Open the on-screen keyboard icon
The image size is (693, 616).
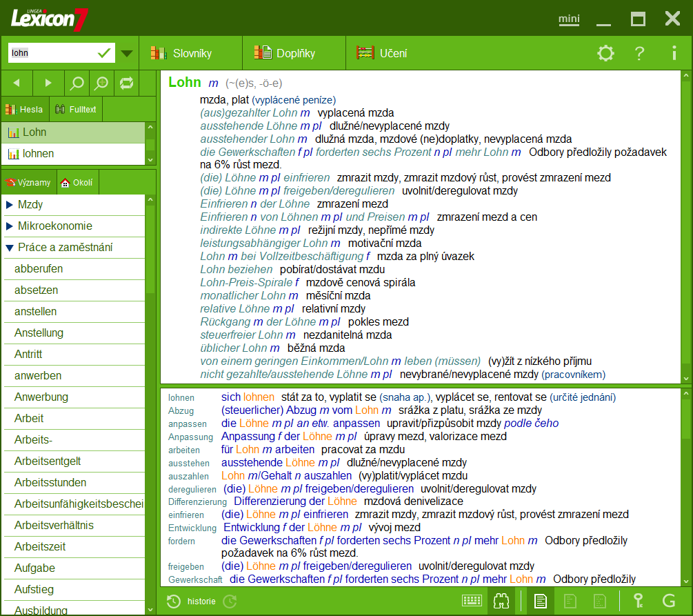point(473,601)
